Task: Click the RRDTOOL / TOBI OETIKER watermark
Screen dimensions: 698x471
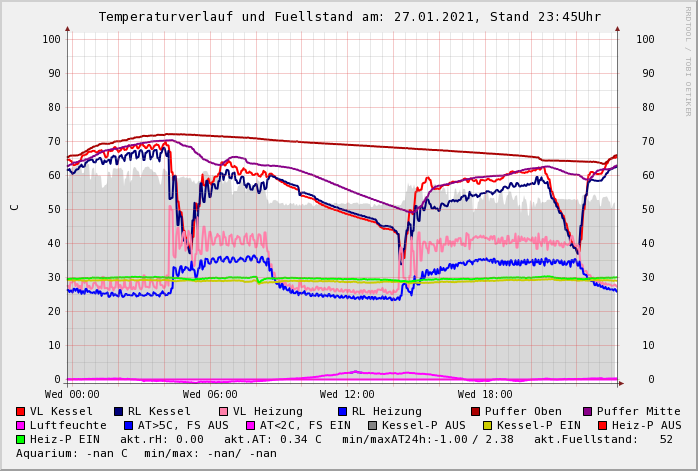Action: tap(688, 60)
